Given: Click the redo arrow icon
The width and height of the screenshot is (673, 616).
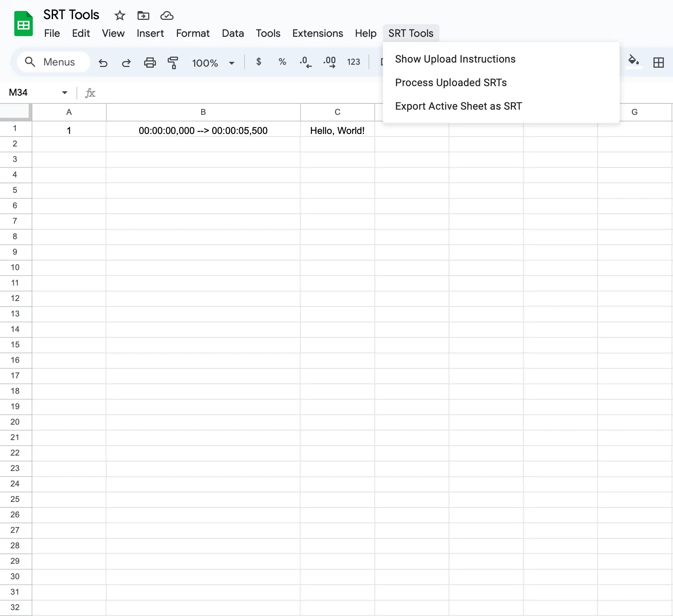Looking at the screenshot, I should click(x=126, y=63).
